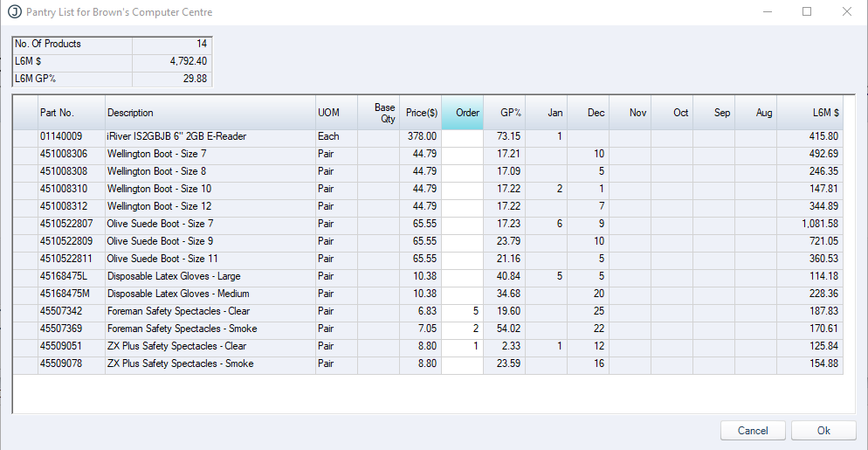Click Order field for Wellington Boot Size 12

(463, 206)
